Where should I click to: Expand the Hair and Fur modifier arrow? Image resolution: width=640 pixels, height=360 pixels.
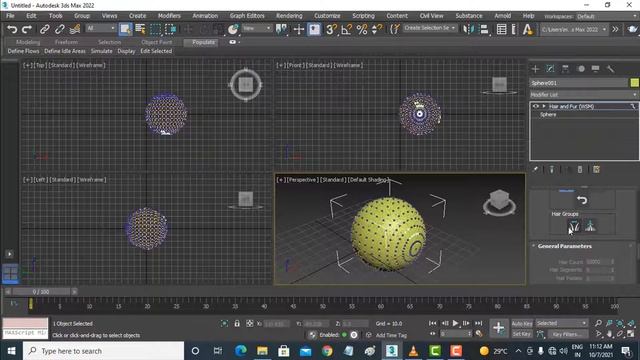(x=544, y=106)
